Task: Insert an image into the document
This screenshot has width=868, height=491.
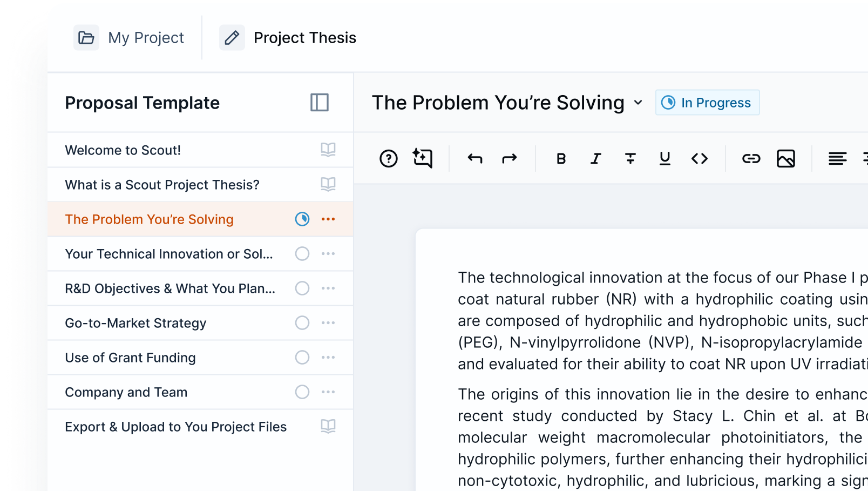Action: [x=786, y=158]
